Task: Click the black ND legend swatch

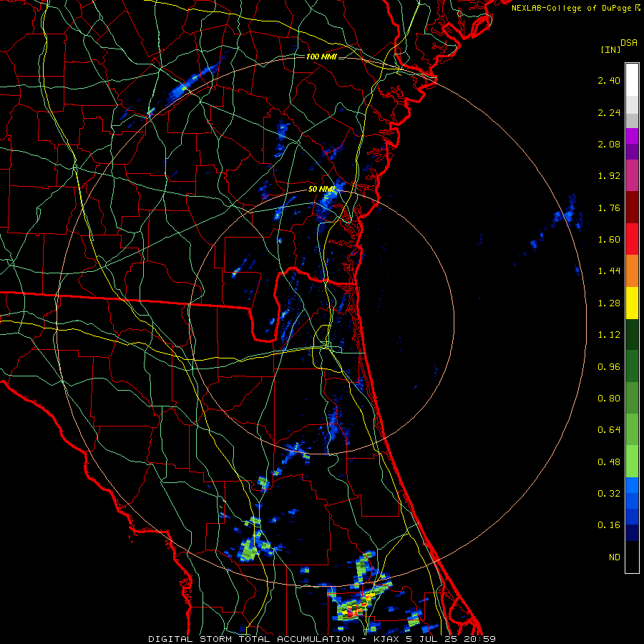Action: pos(632,557)
